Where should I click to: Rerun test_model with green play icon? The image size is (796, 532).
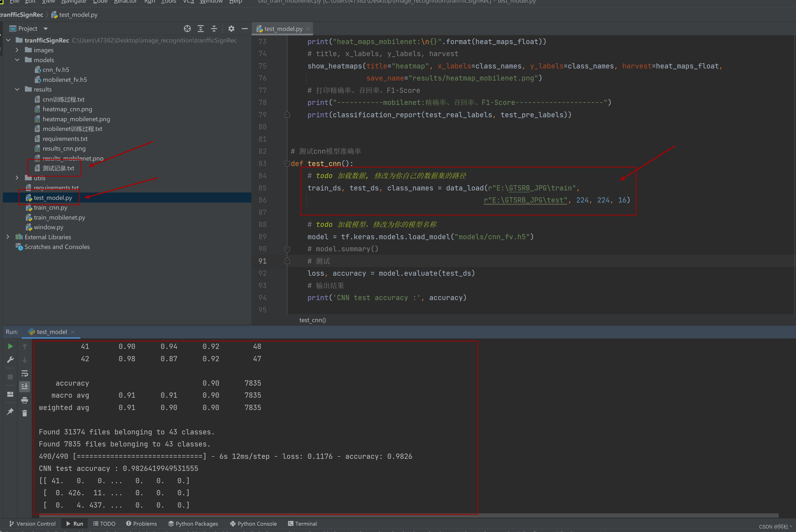click(x=10, y=346)
